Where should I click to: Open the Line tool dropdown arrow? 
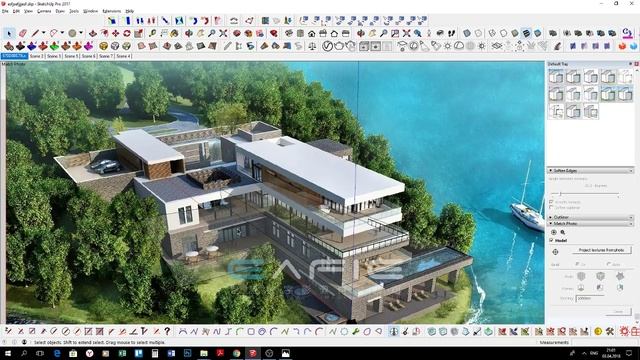(x=43, y=33)
